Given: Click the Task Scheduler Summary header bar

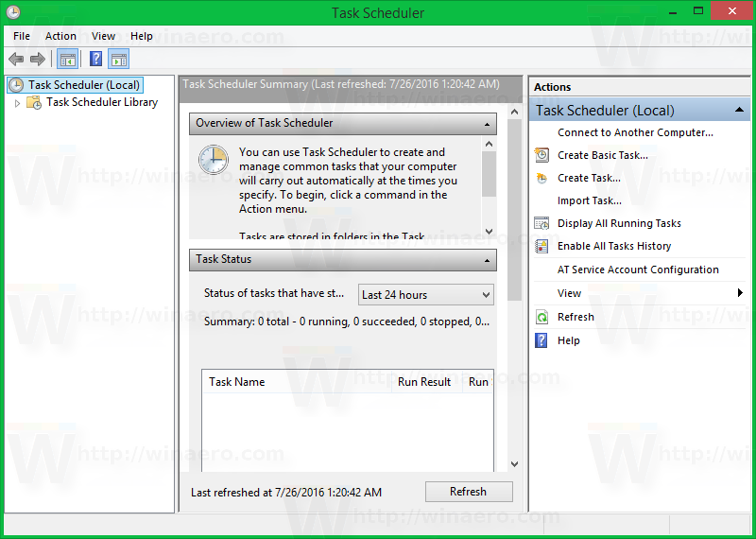Looking at the screenshot, I should tap(351, 88).
